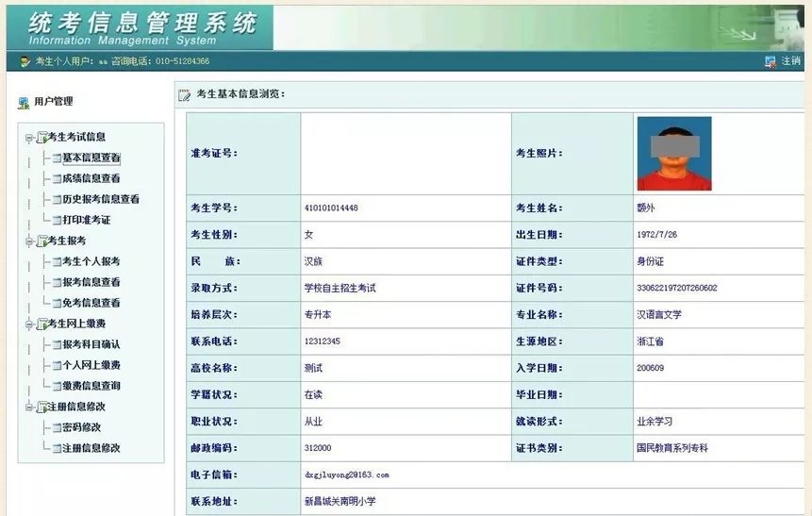Screen dimensions: 812x516
Task: Open 免考信息查看 in the tree
Action: 91,303
